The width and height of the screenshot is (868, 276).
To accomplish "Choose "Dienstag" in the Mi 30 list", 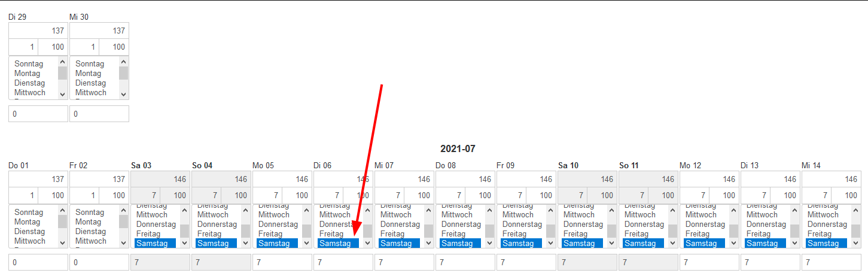I will pyautogui.click(x=90, y=83).
